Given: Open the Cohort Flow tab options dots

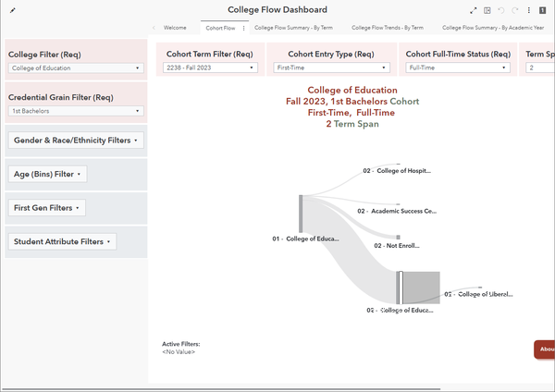Looking at the screenshot, I should pyautogui.click(x=243, y=28).
